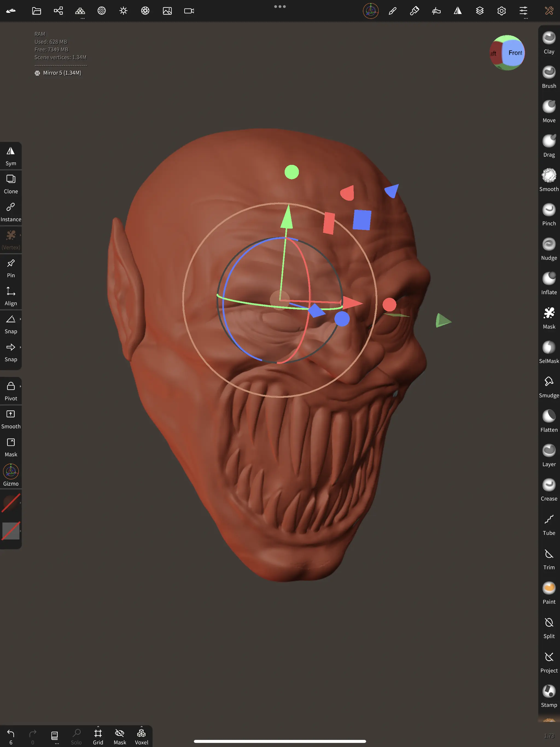Open the painting brush settings
Image resolution: width=560 pixels, height=747 pixels.
(x=415, y=11)
